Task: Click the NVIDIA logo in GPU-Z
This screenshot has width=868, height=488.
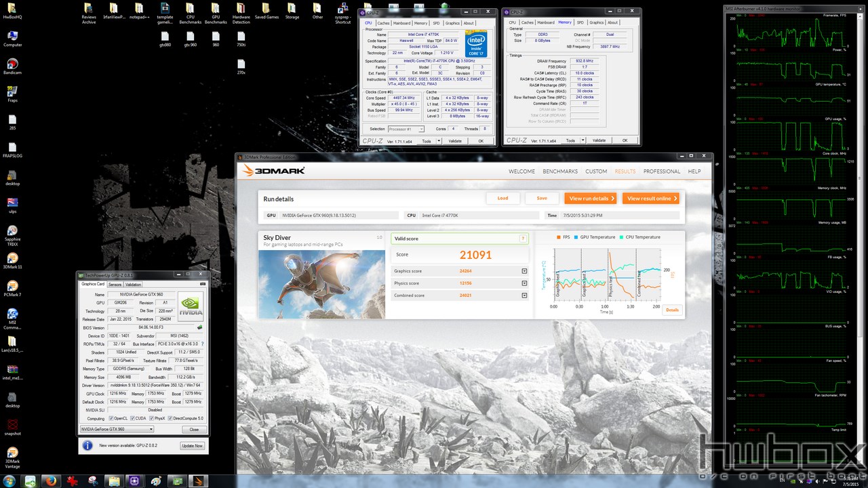Action: (x=191, y=306)
